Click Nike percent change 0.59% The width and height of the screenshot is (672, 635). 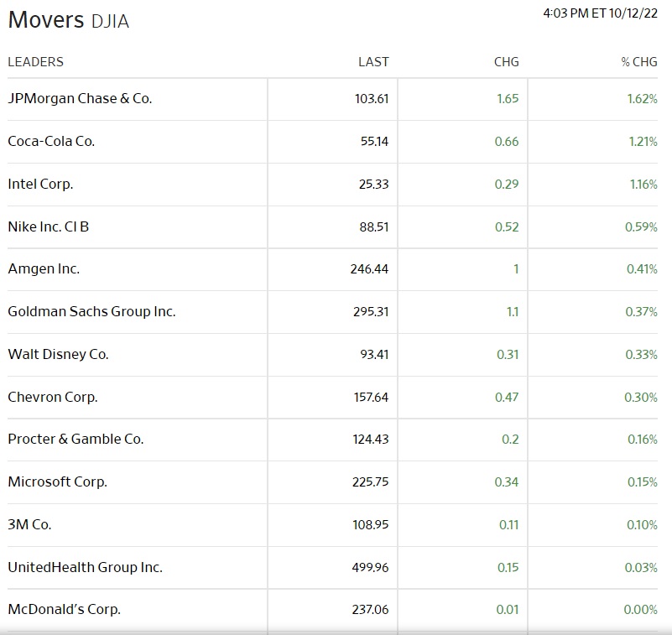pyautogui.click(x=641, y=226)
